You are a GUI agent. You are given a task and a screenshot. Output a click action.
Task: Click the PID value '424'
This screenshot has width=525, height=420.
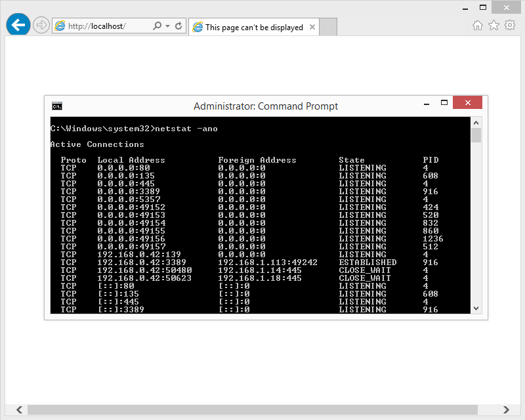point(430,207)
